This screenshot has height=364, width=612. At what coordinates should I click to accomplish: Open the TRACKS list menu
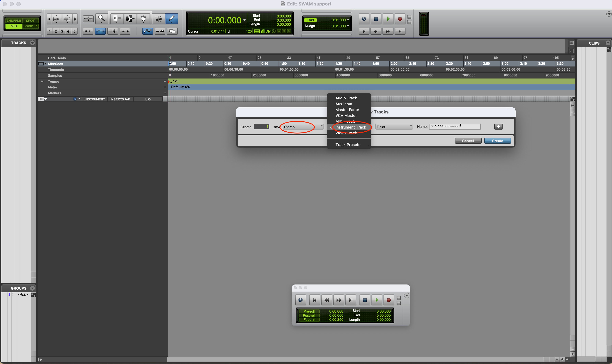click(x=32, y=43)
